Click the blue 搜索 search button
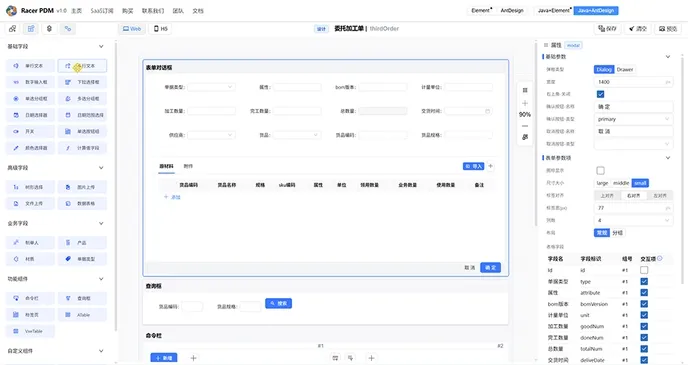The width and height of the screenshot is (688, 365). (x=279, y=303)
